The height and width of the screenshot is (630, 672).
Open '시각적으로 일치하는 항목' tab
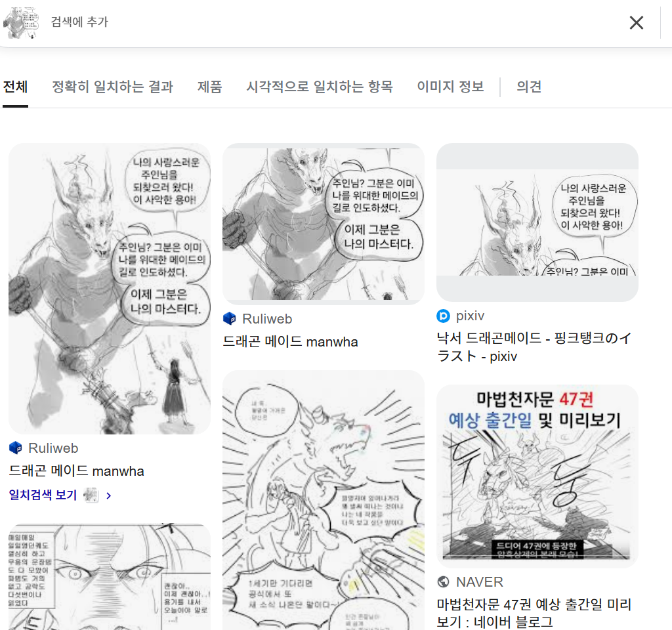320,87
